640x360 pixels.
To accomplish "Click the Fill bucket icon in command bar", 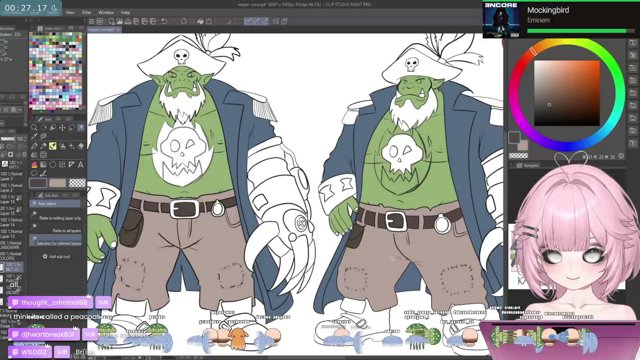I will tap(200, 21).
